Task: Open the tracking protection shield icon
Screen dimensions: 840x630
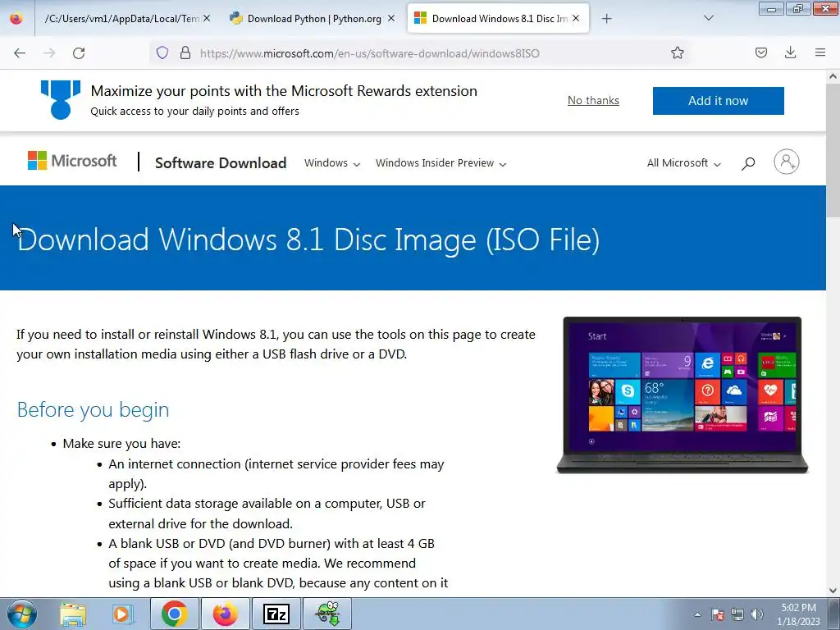Action: [x=162, y=52]
